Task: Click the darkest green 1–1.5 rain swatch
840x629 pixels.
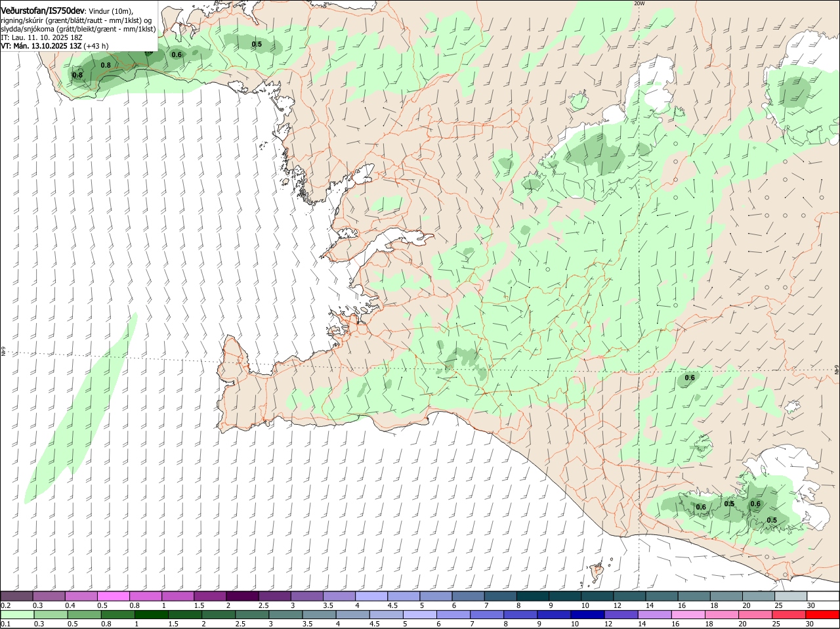Action: click(x=152, y=615)
